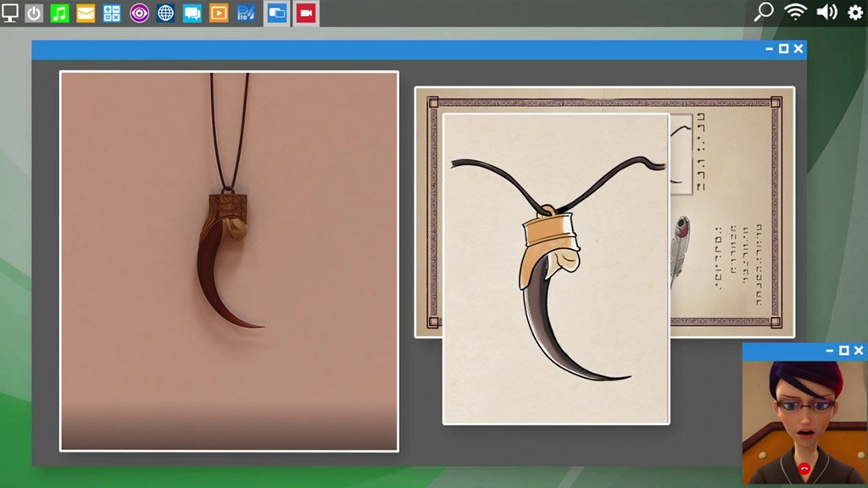This screenshot has width=868, height=488.
Task: Click the speaker volume icon
Action: 826,12
